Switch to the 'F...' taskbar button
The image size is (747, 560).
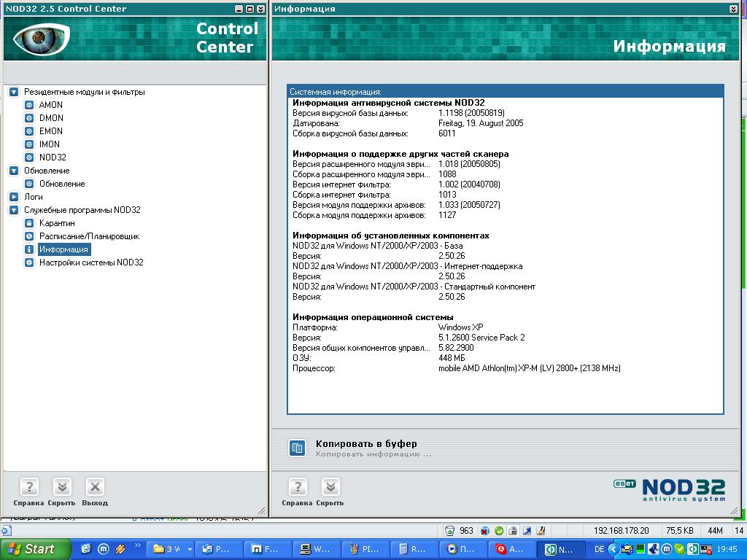click(270, 549)
